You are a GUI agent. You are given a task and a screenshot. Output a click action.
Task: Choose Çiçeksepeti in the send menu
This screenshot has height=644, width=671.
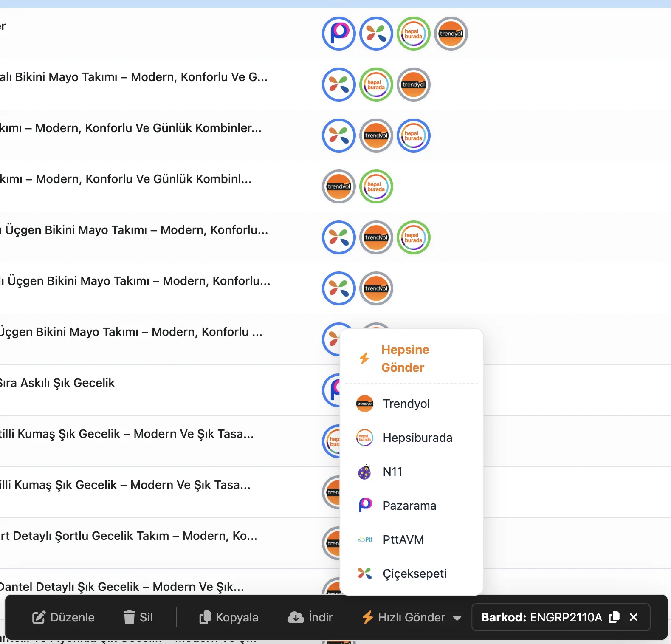[x=412, y=573]
